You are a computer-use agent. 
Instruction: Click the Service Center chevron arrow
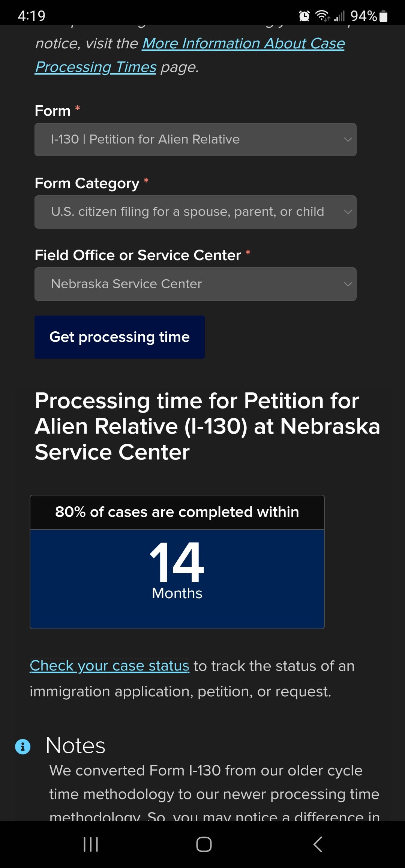pyautogui.click(x=348, y=284)
